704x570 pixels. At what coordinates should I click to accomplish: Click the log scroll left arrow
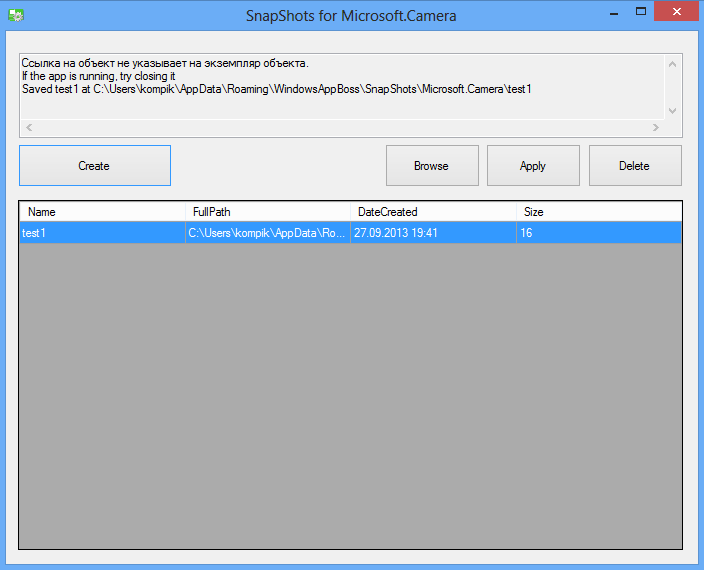click(29, 127)
